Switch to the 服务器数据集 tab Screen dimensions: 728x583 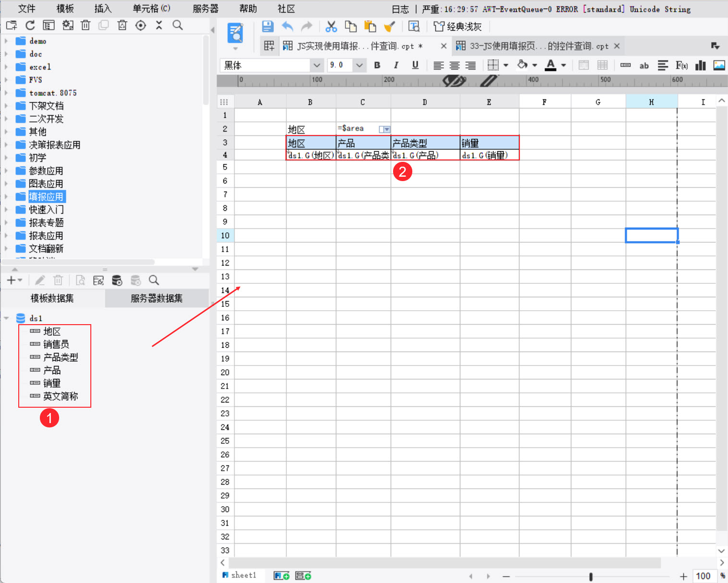click(157, 298)
